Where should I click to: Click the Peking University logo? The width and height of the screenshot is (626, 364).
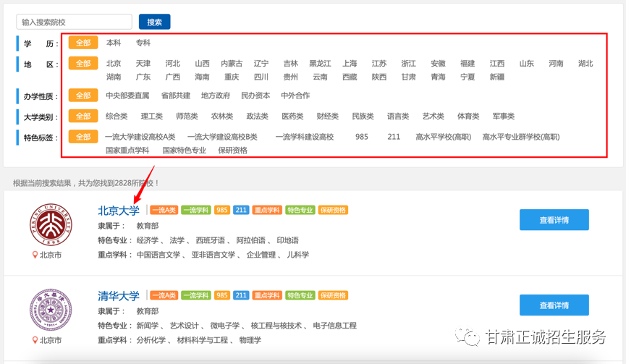51,225
